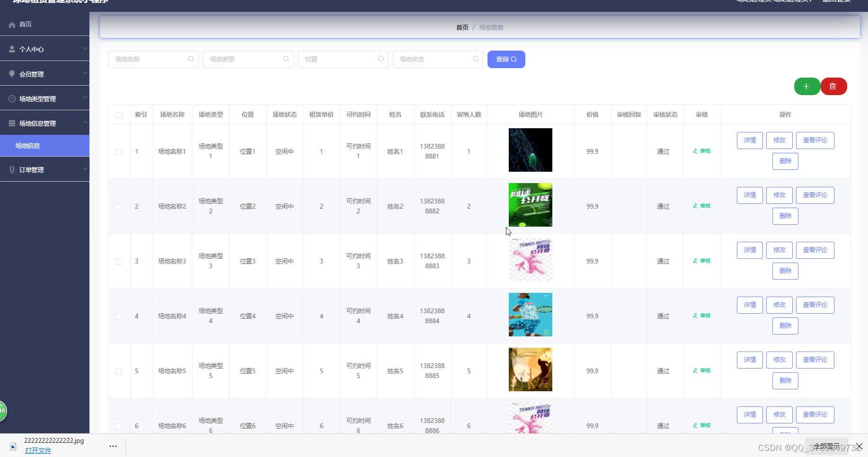
Task: Click the blue tennis player image in row 4
Action: (x=531, y=315)
